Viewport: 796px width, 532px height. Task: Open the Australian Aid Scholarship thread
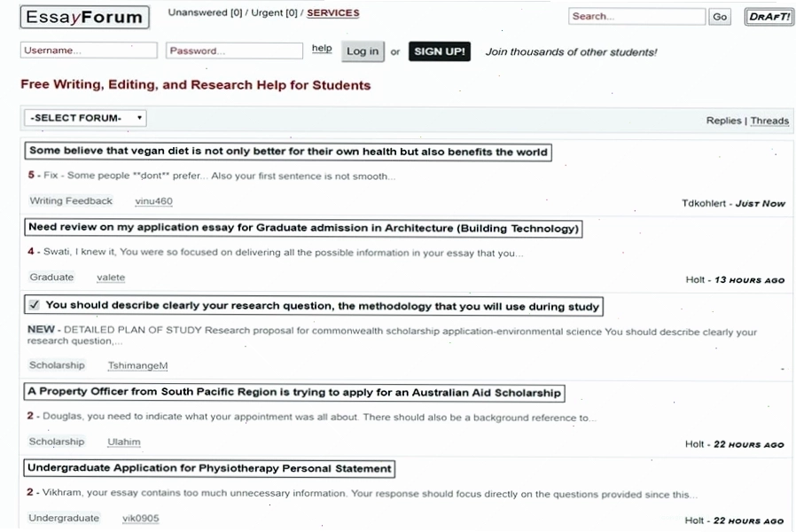point(294,393)
